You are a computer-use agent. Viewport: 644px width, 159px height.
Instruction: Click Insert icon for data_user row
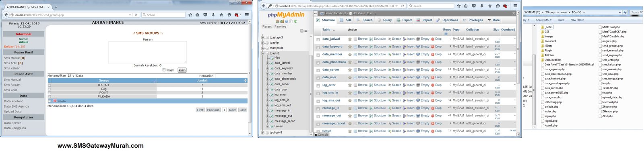[405, 77]
